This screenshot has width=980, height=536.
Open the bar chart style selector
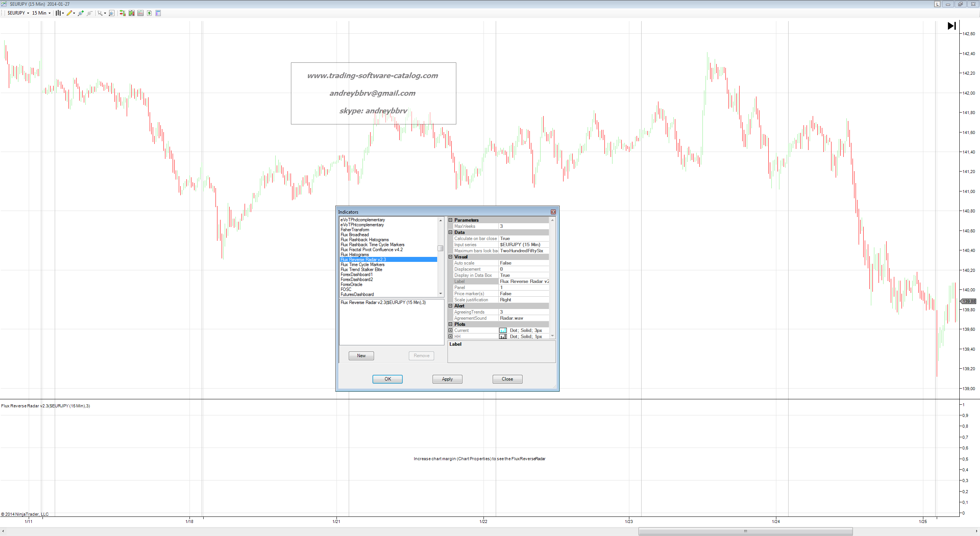[58, 13]
